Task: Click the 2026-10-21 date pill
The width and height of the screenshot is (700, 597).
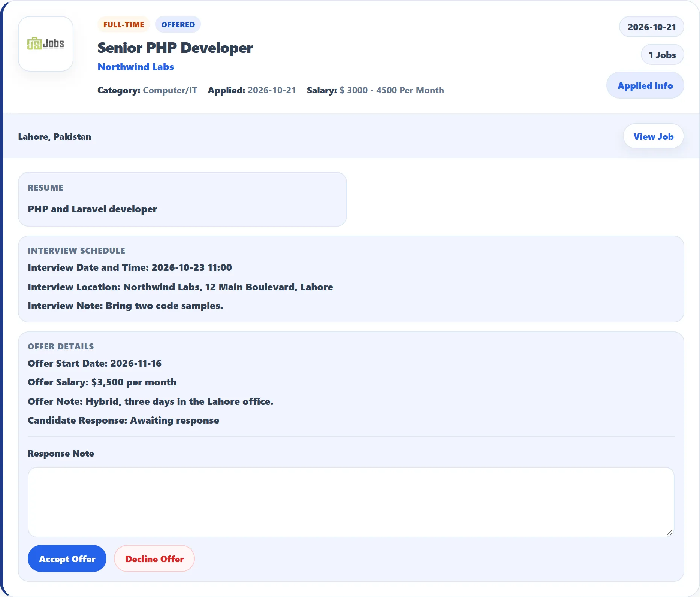Action: [x=651, y=27]
